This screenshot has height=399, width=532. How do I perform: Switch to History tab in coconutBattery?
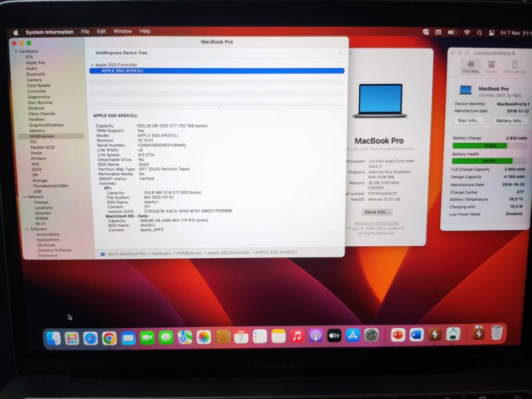click(491, 67)
